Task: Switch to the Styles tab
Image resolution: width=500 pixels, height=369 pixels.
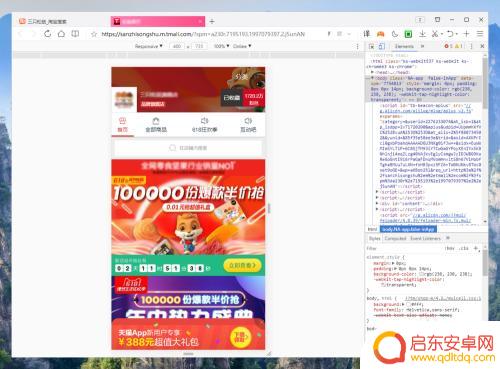Action: point(374,238)
